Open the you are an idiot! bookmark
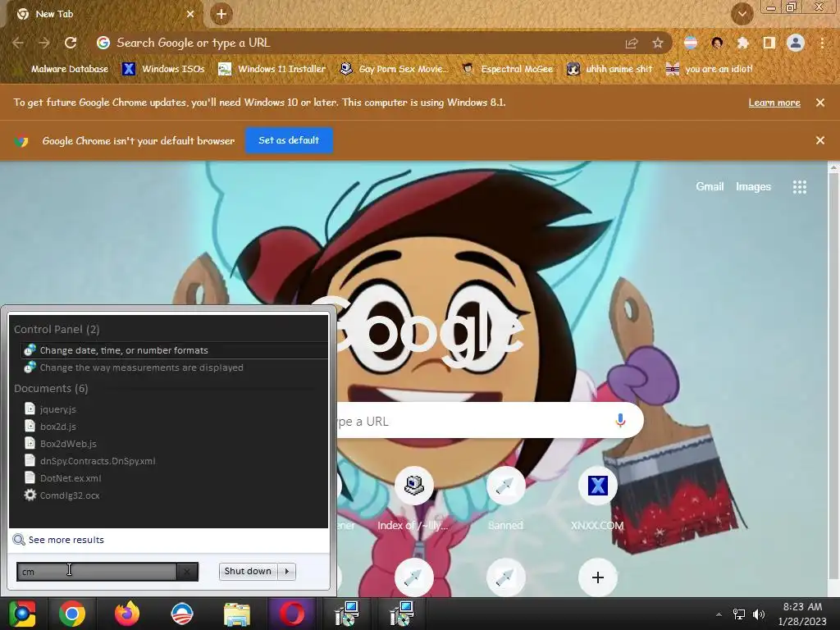 710,69
